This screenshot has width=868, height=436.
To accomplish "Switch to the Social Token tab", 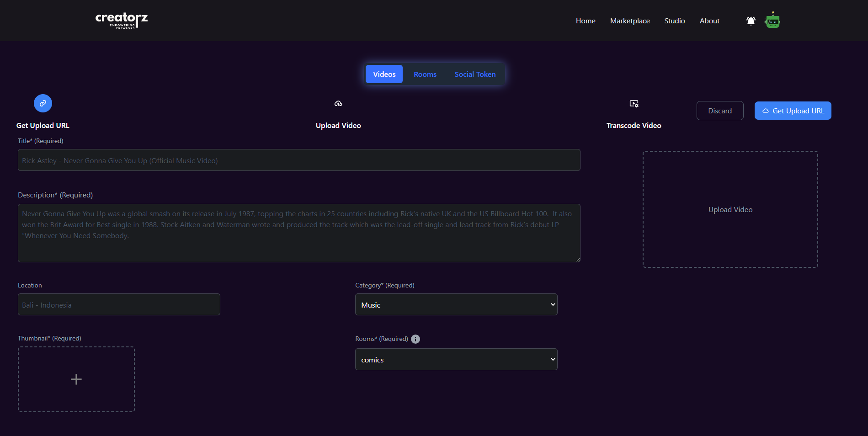I will [475, 74].
